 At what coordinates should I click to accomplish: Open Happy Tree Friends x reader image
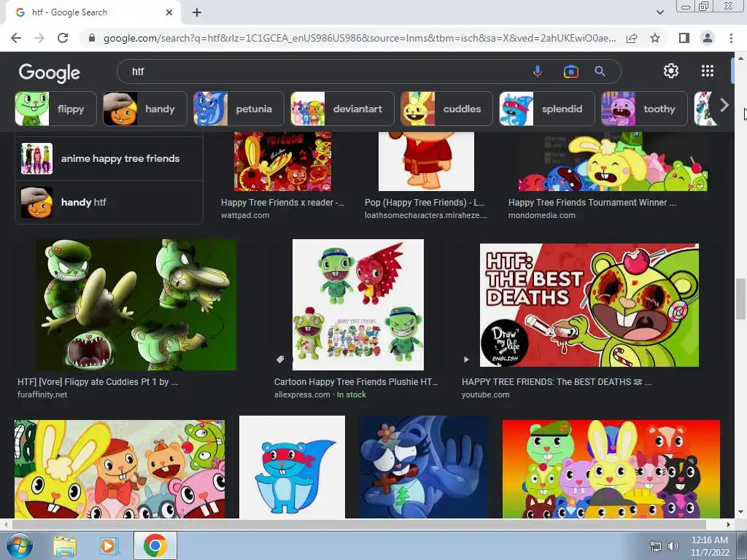click(282, 161)
